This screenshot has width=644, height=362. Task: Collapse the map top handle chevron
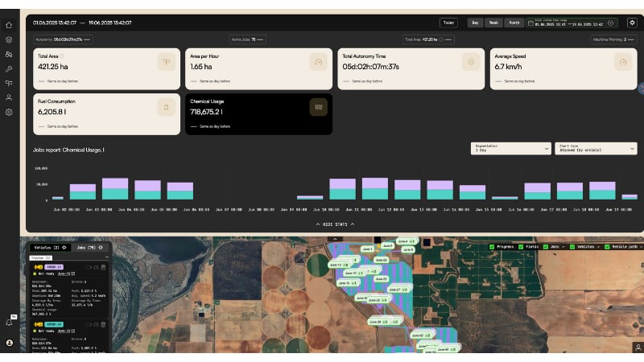click(335, 239)
